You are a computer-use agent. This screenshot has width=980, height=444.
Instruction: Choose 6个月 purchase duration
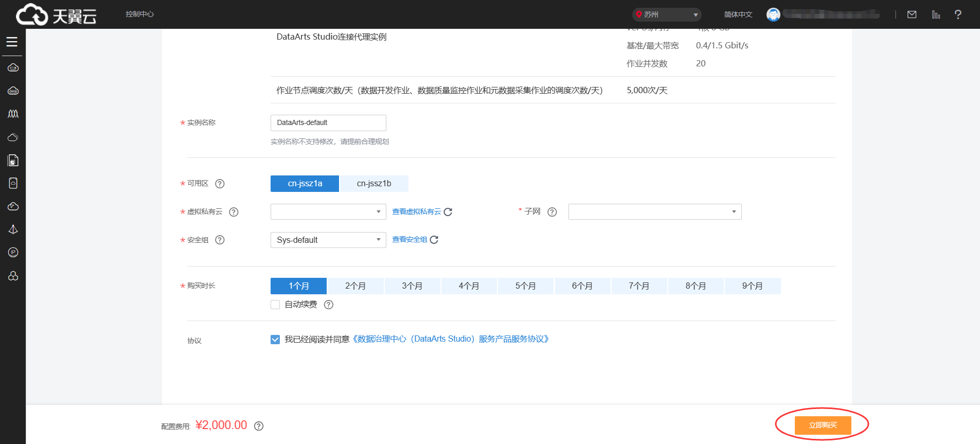[x=582, y=286]
